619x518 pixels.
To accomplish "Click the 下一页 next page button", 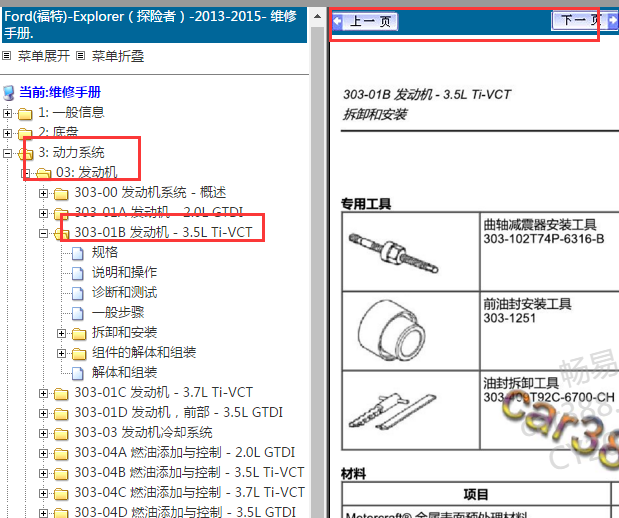I will point(585,21).
